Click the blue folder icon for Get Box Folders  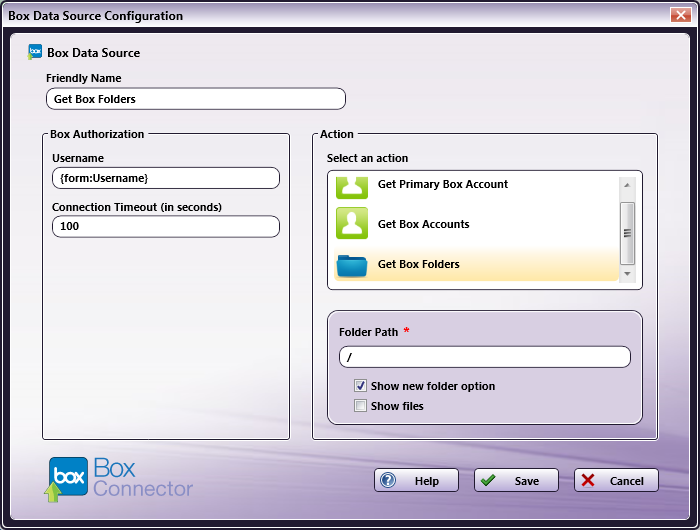tap(352, 265)
